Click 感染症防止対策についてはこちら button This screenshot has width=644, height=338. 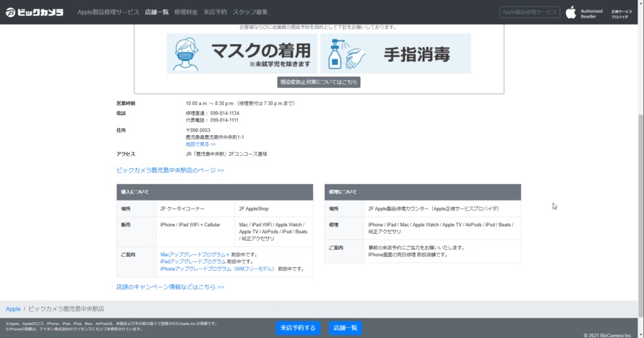(x=319, y=82)
